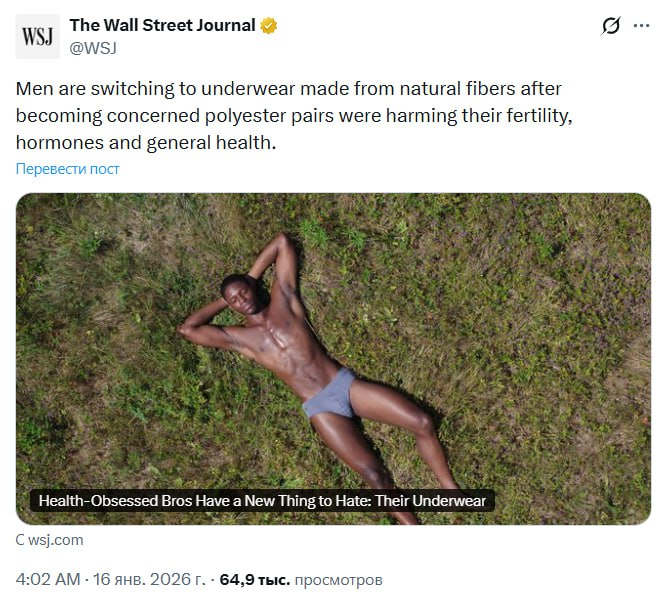Click The Wall Street Journal display name
The height and width of the screenshot is (600, 662).
point(162,26)
